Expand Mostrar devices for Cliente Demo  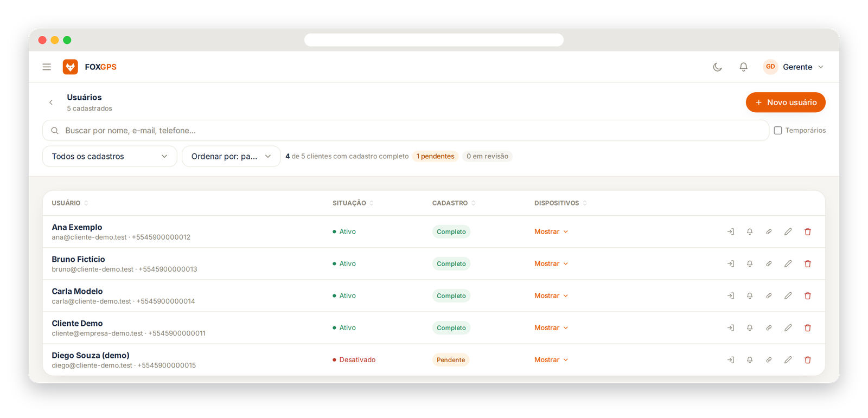click(x=551, y=328)
